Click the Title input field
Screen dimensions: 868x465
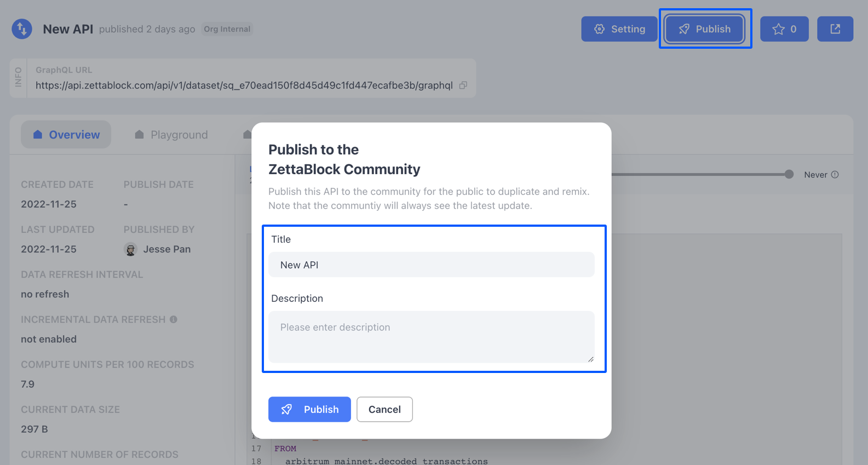pos(432,265)
